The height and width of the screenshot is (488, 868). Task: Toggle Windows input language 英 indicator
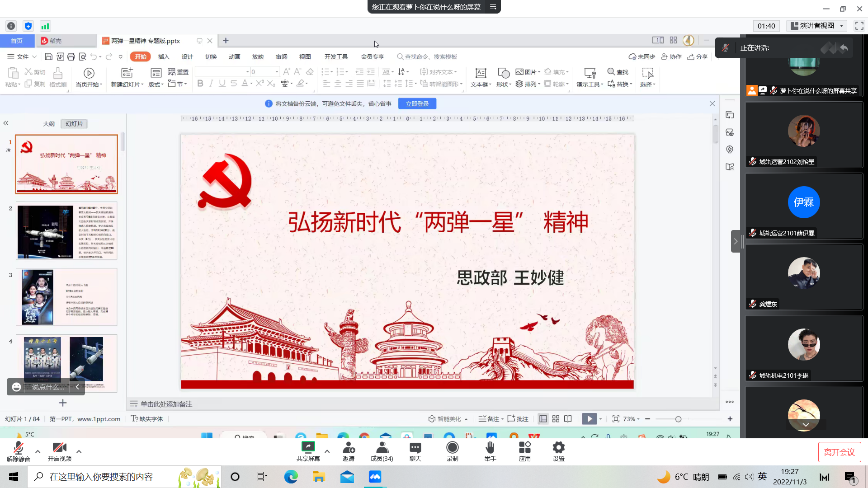pos(762,476)
